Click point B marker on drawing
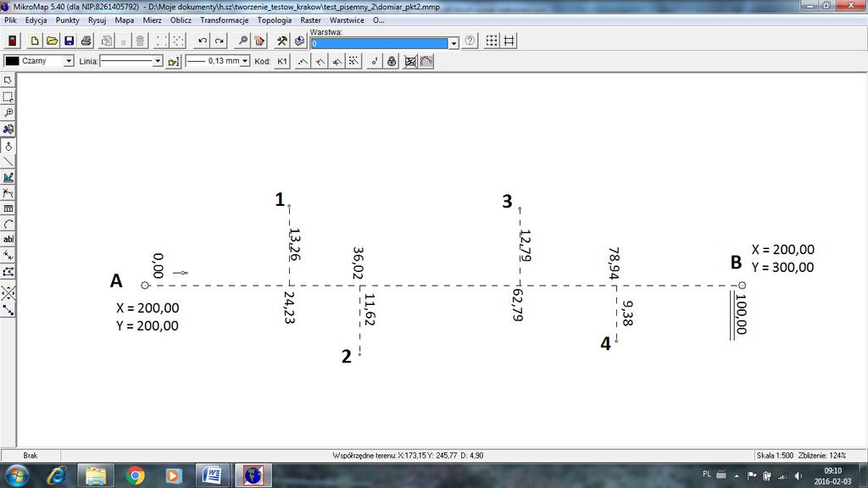The height and width of the screenshot is (488, 868). [x=742, y=285]
